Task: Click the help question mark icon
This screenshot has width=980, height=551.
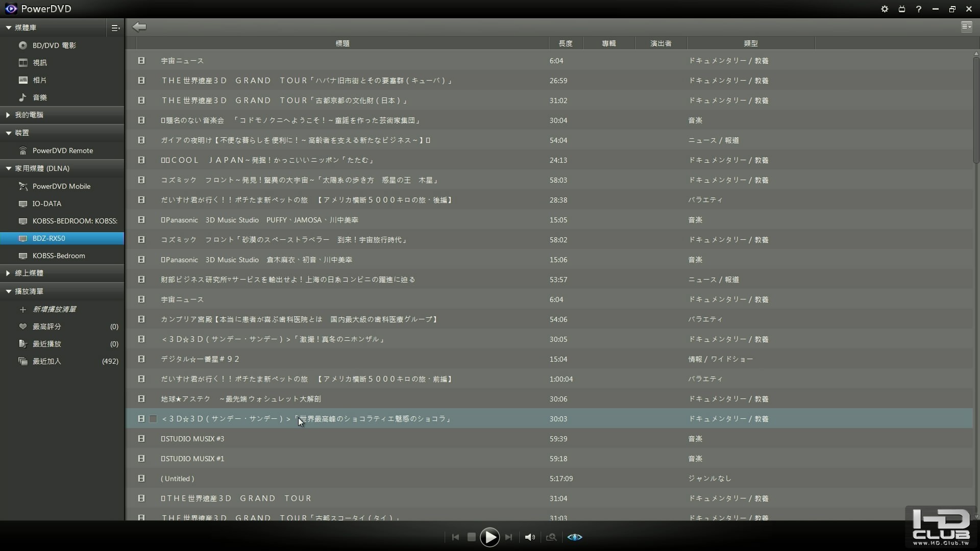Action: coord(918,9)
